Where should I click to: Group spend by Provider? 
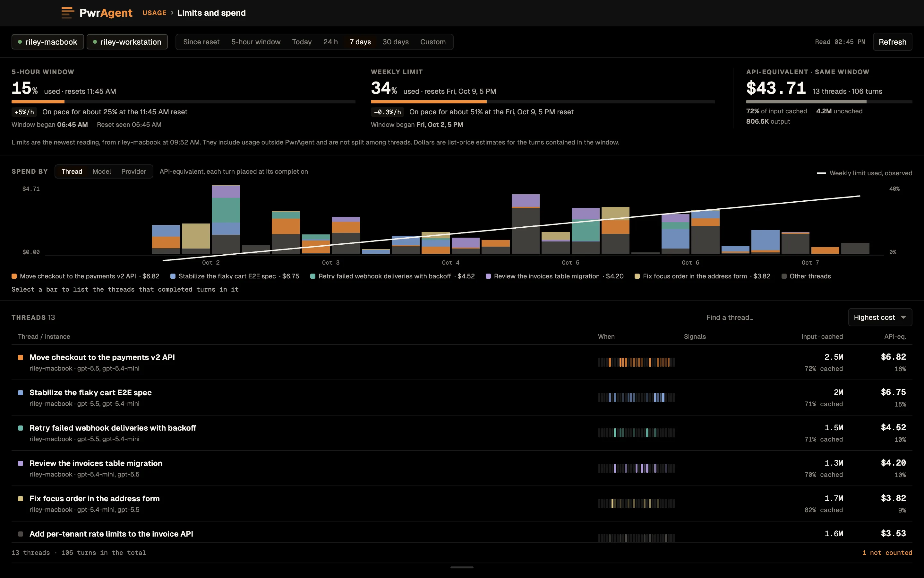134,172
